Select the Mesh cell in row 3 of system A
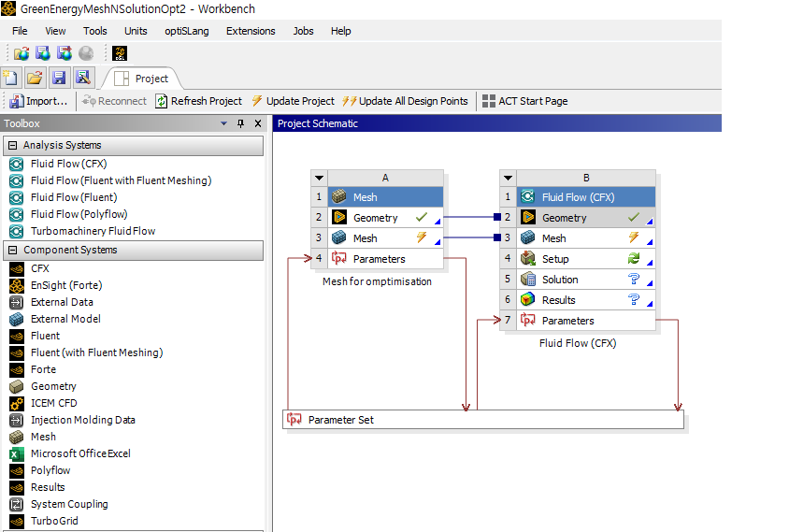789x532 pixels. (385, 238)
